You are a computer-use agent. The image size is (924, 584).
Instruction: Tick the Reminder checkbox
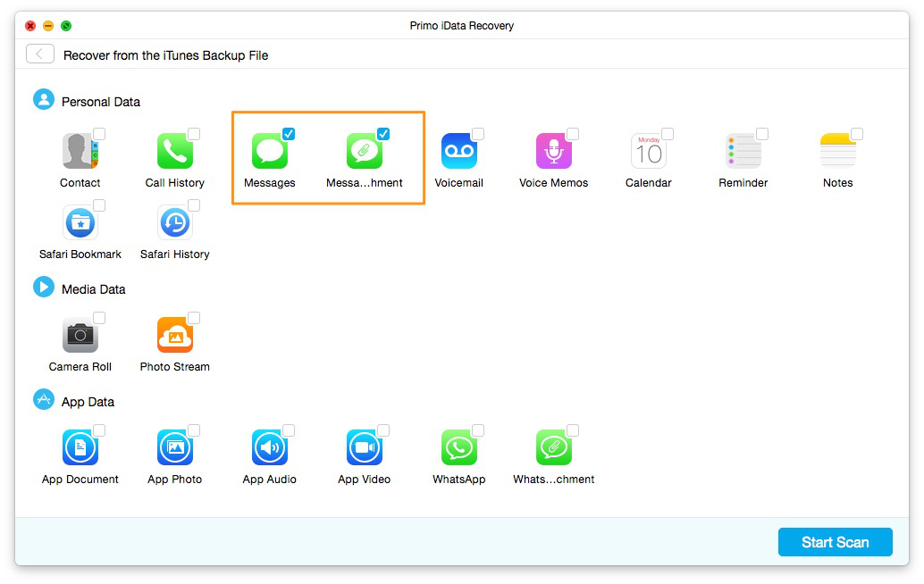762,134
